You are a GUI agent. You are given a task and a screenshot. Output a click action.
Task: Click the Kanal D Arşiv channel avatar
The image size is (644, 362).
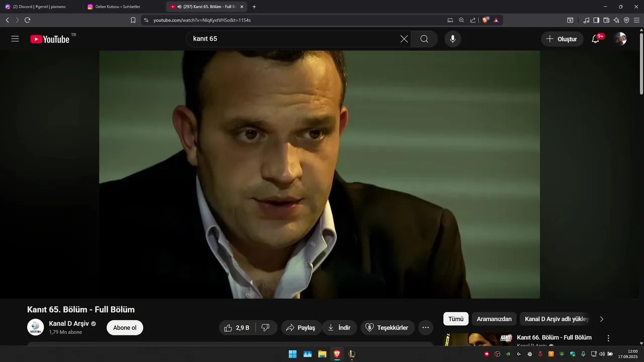[x=35, y=327]
